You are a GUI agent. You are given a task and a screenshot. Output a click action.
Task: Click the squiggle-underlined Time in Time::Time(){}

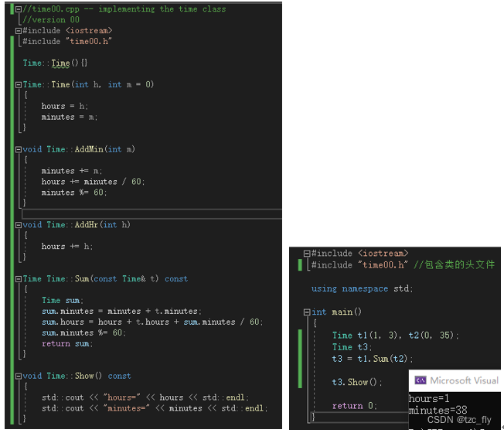tap(60, 63)
